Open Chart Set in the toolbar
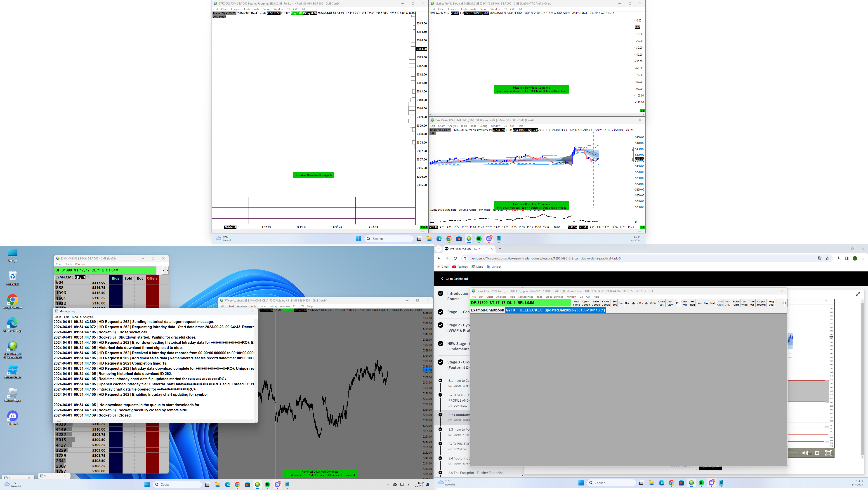This screenshot has height=490, width=868. pyautogui.click(x=661, y=303)
